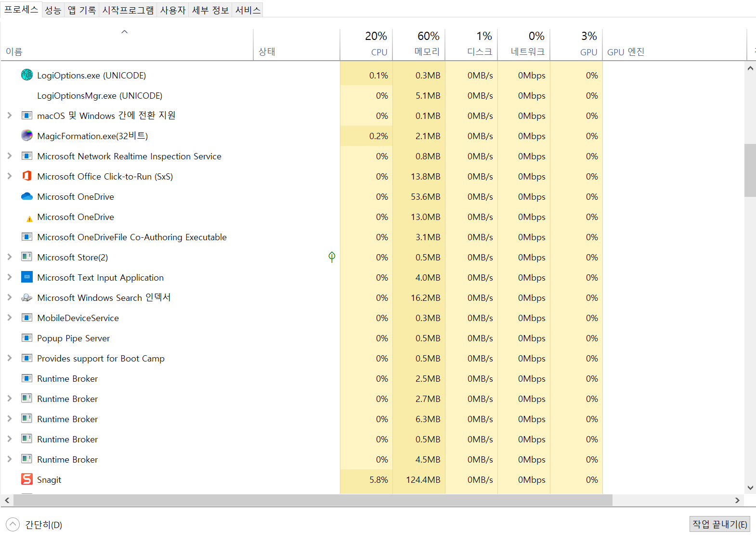Viewport: 756px width, 542px height.
Task: Expand the Microsoft Store(2) group
Action: pyautogui.click(x=9, y=257)
